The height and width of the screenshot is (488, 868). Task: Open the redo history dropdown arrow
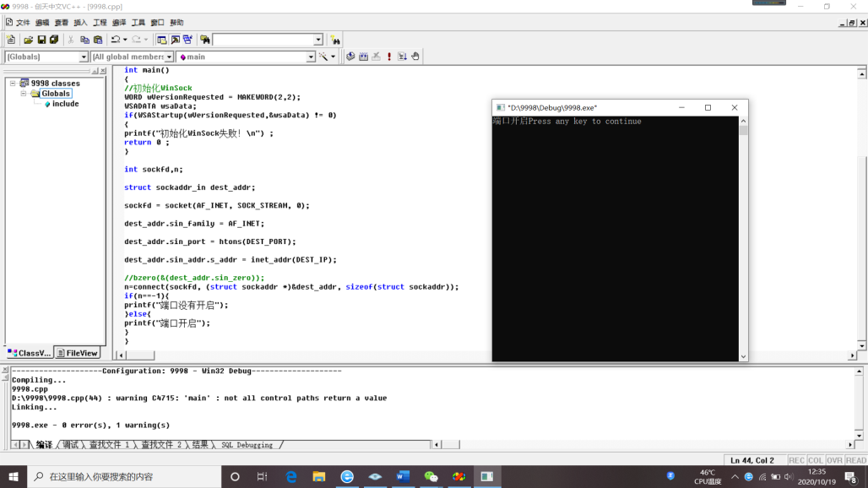click(146, 40)
